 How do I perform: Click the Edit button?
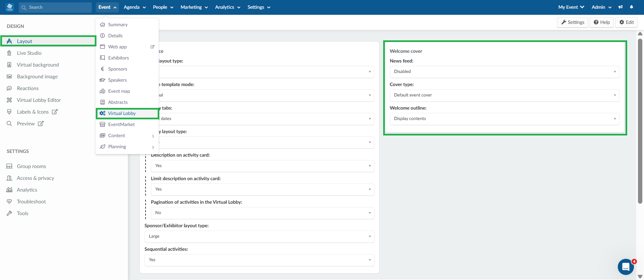pyautogui.click(x=627, y=22)
